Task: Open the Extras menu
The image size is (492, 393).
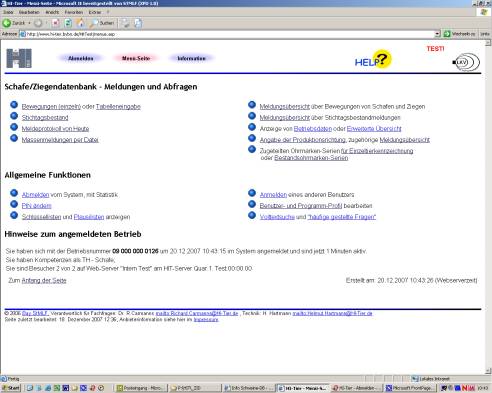Action: coord(95,12)
